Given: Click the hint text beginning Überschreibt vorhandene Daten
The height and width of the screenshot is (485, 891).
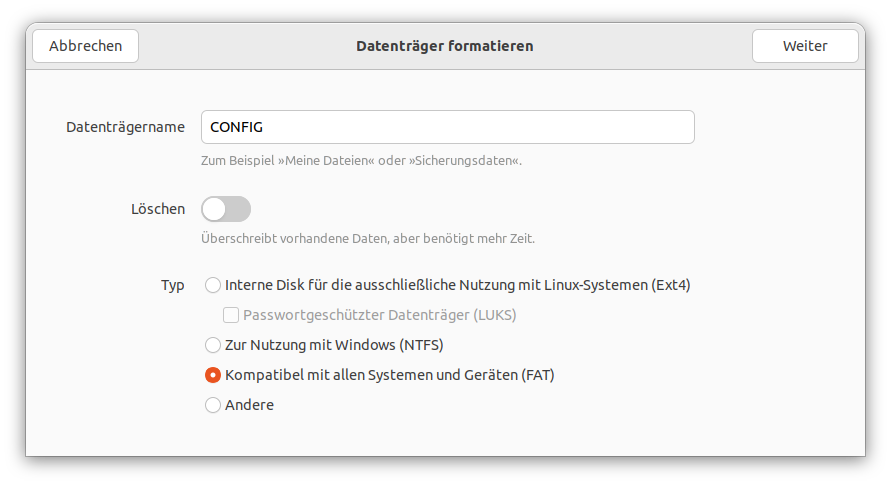Looking at the screenshot, I should coord(368,239).
